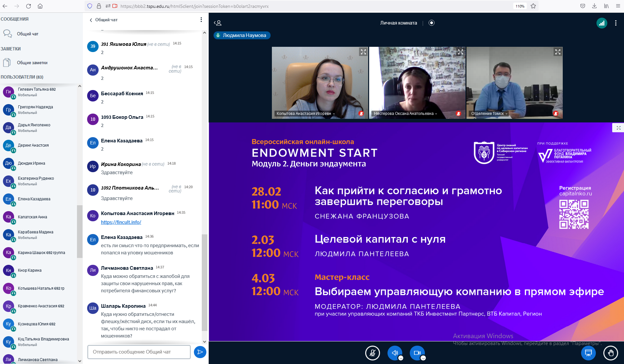
Task: Toggle the webcam sharing button
Action: coord(417,353)
